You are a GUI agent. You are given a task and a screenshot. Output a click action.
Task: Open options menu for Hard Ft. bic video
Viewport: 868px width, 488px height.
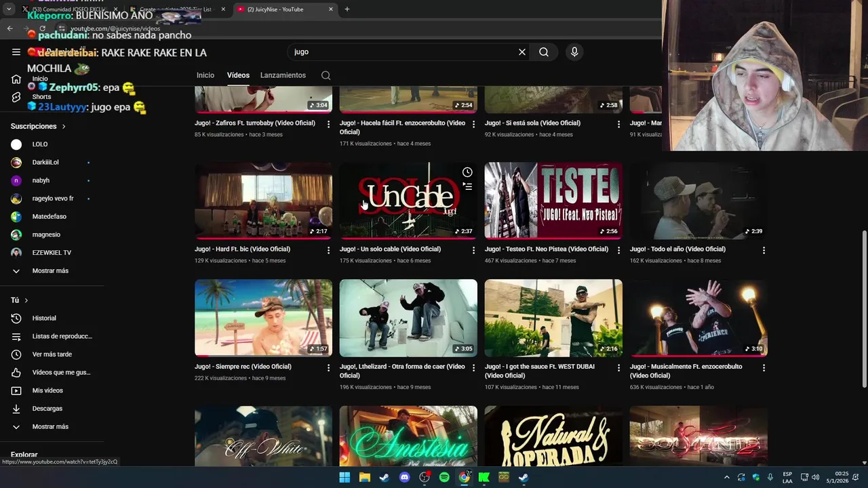coord(329,250)
